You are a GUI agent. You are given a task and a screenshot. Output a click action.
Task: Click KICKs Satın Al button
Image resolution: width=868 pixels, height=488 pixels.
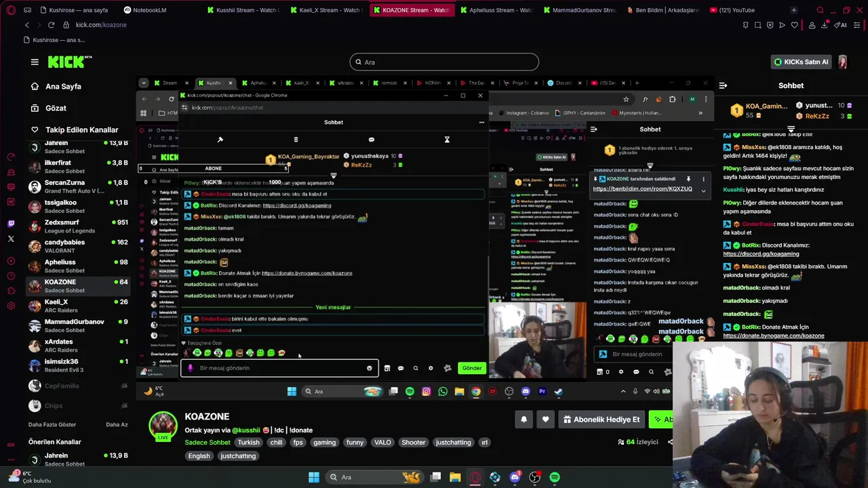pyautogui.click(x=802, y=62)
